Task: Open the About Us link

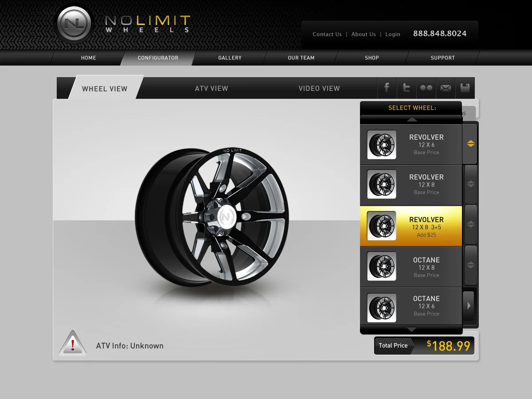Action: click(364, 34)
